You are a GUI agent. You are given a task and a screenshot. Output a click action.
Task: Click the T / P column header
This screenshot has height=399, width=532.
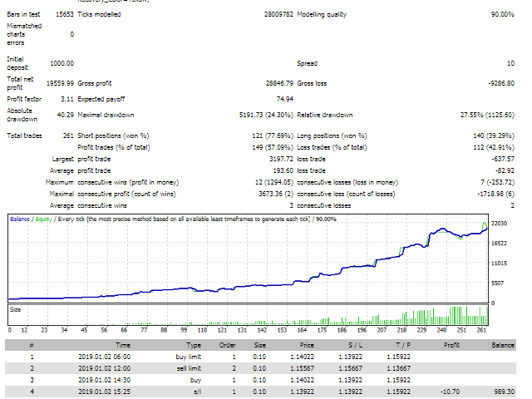403,345
